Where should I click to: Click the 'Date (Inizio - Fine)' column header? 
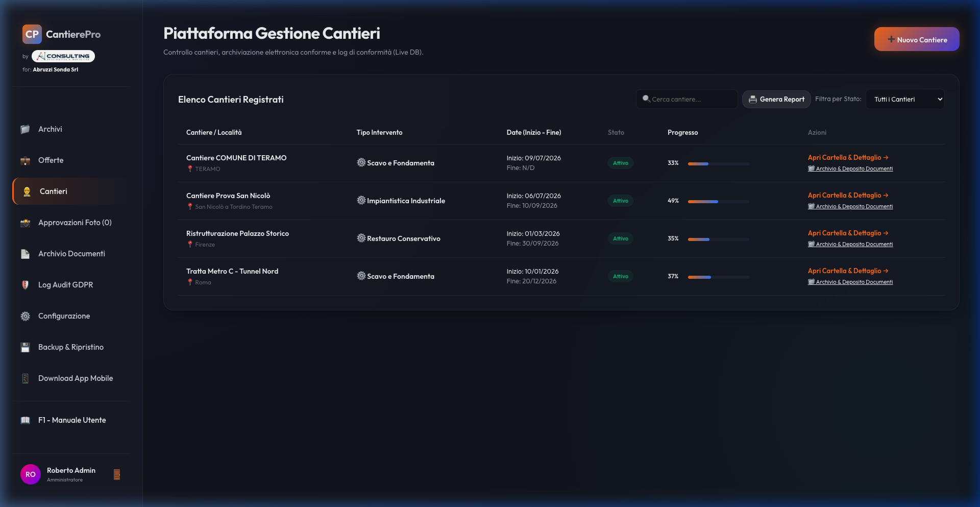534,133
